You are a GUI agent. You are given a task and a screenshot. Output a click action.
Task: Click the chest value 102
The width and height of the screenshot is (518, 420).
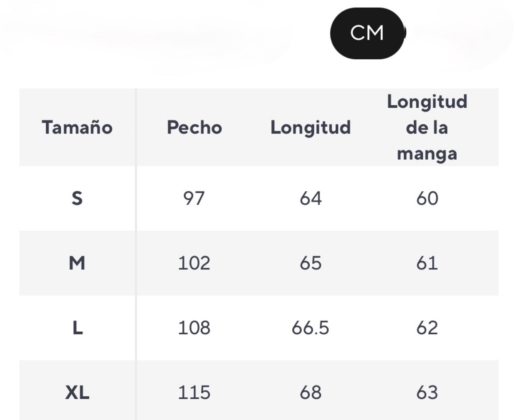194,263
